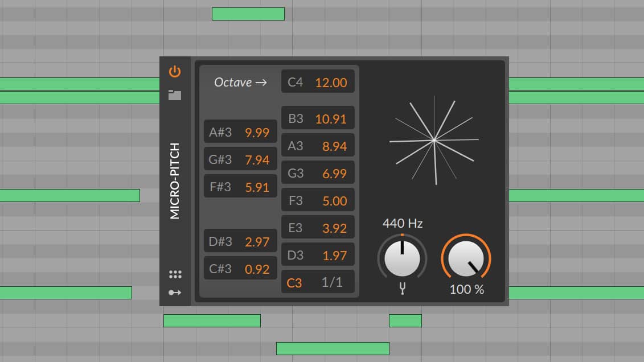Select the A#3 9.99 tuning field
Screen dimensions: 644x362
pos(240,131)
